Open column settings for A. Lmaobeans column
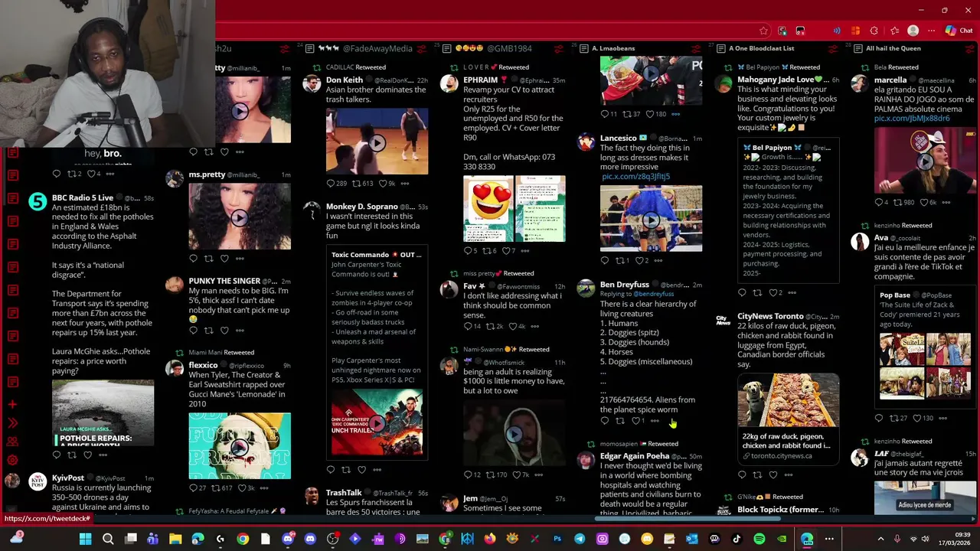This screenshot has height=551, width=980. pyautogui.click(x=696, y=48)
